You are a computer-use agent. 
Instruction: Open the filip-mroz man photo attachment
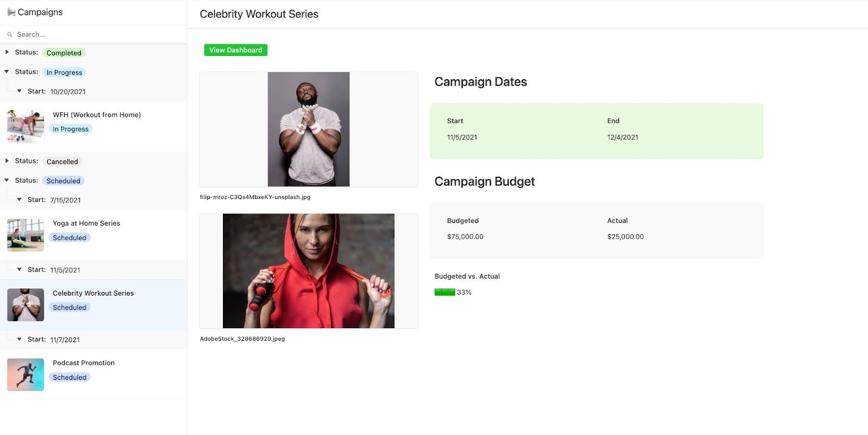pyautogui.click(x=309, y=129)
